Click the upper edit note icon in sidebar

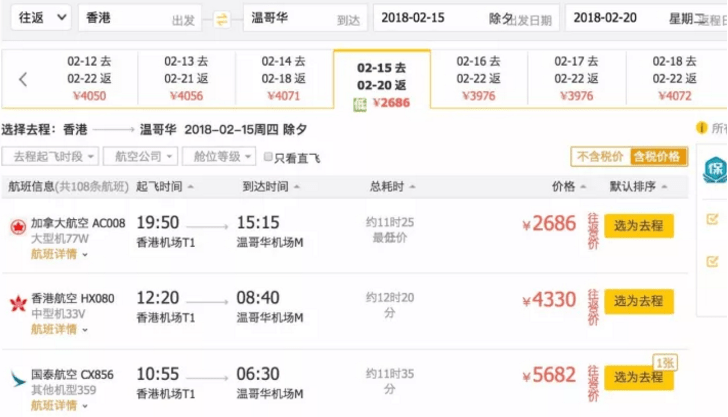click(x=712, y=219)
